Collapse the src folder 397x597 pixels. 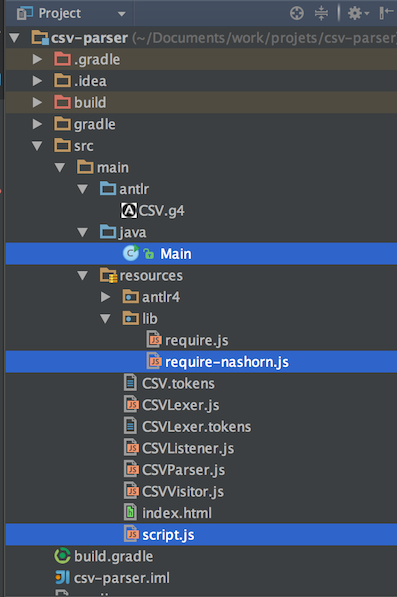click(37, 146)
